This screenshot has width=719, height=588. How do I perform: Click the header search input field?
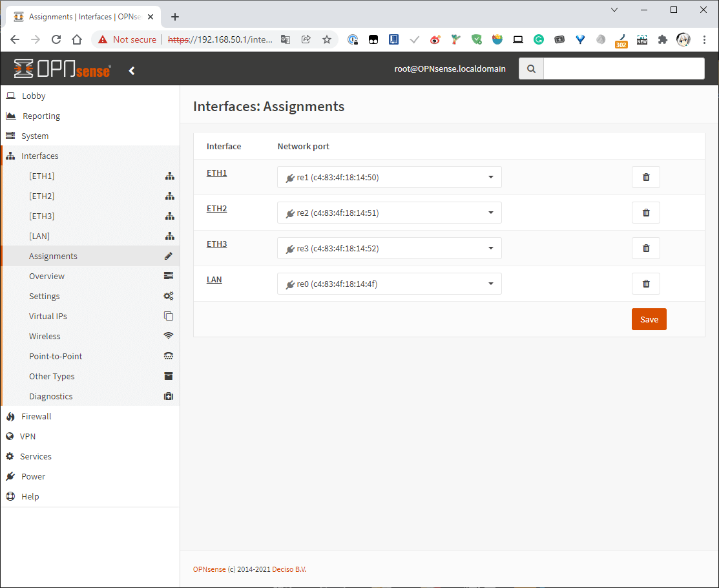(x=623, y=68)
